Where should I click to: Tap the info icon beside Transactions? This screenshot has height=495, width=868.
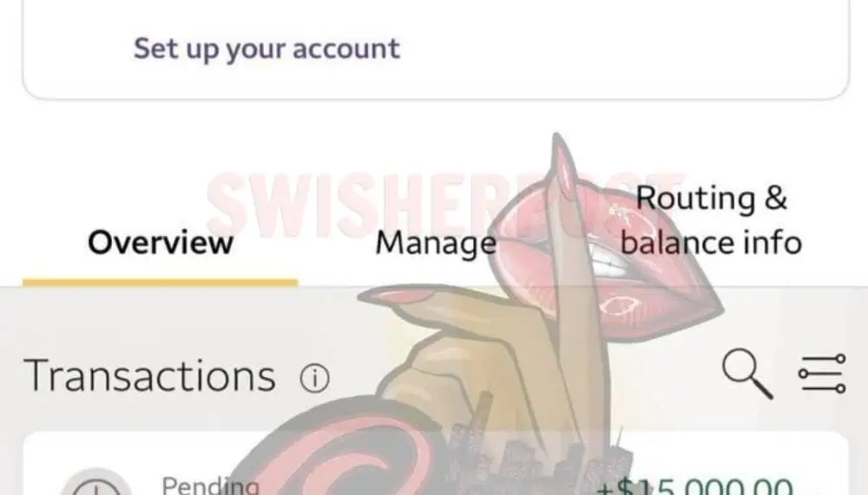314,378
